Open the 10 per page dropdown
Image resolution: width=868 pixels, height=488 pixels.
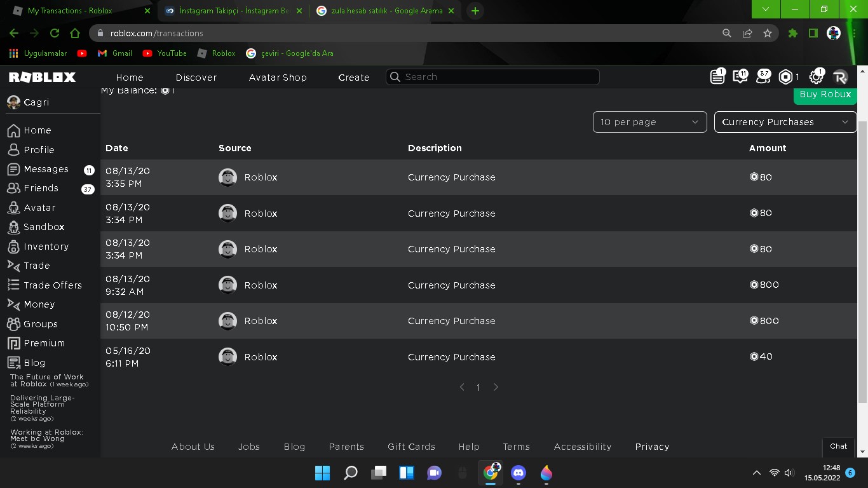[649, 122]
